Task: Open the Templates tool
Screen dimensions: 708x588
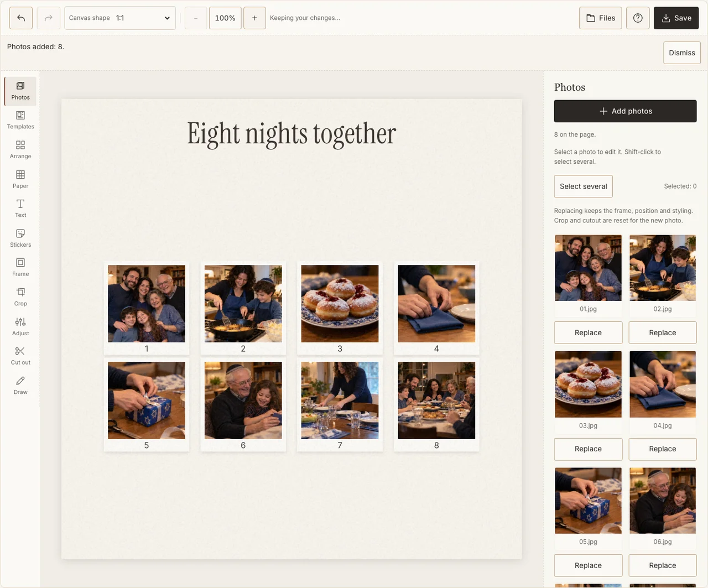Action: [20, 121]
